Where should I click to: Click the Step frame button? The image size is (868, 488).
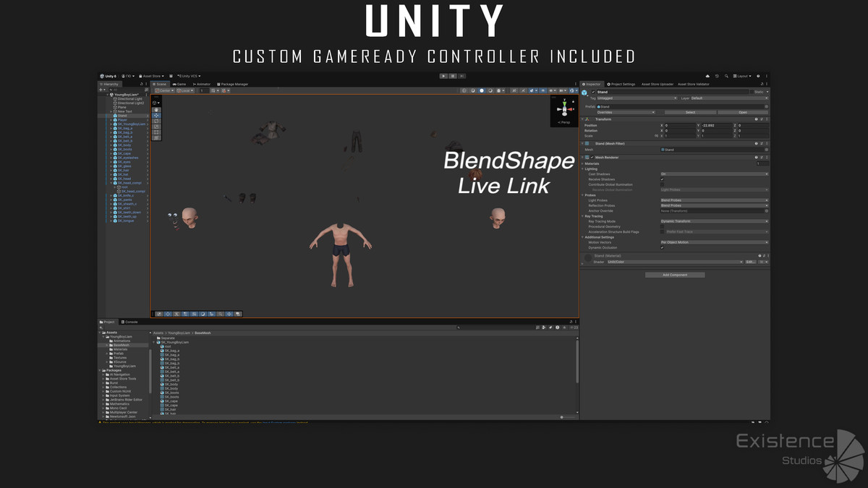pyautogui.click(x=461, y=76)
